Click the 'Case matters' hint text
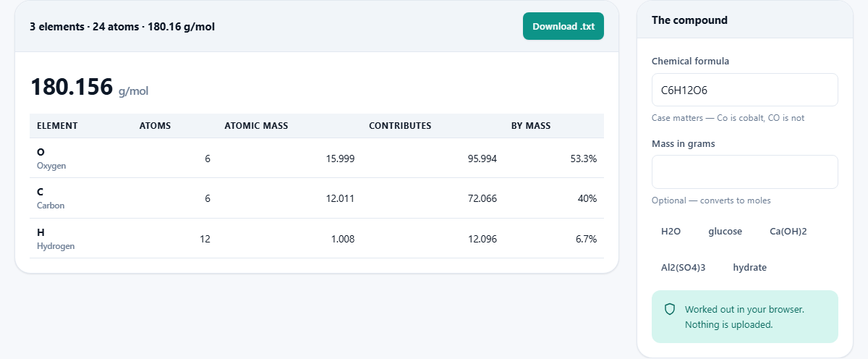This screenshot has height=359, width=868. pos(728,118)
